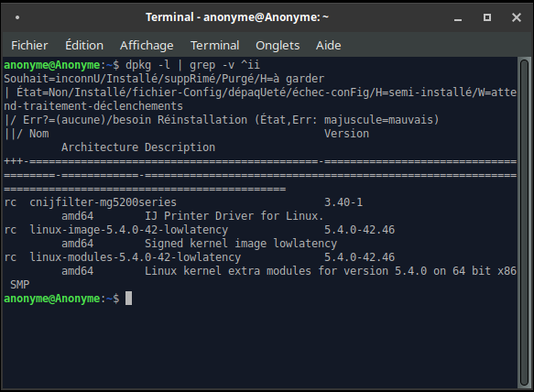Open the Affichage menu
This screenshot has width=534, height=392.
point(147,45)
